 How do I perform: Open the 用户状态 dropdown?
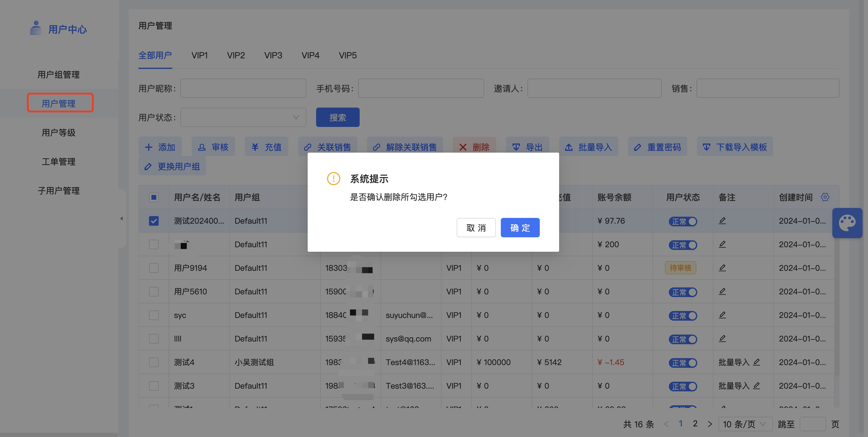click(243, 117)
